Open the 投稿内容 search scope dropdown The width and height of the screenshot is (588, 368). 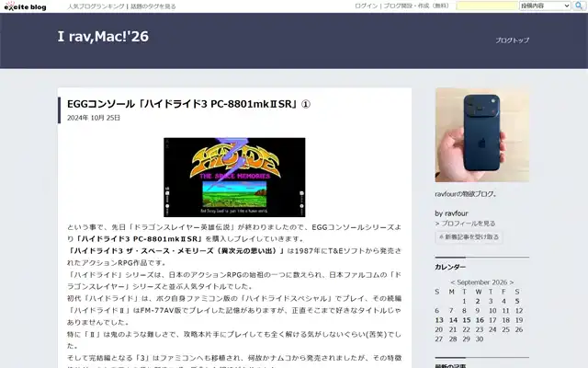pyautogui.click(x=545, y=6)
